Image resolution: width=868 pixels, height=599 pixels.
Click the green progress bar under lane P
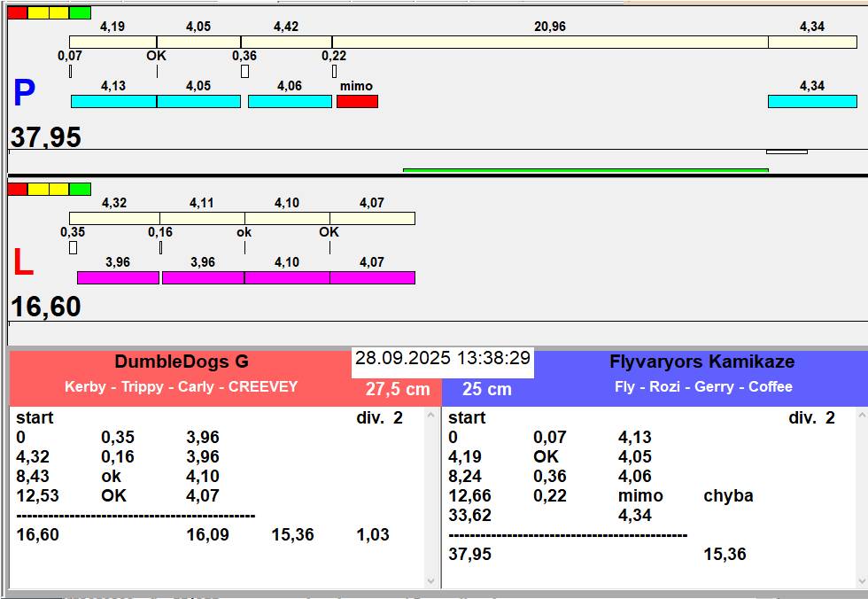tap(585, 170)
